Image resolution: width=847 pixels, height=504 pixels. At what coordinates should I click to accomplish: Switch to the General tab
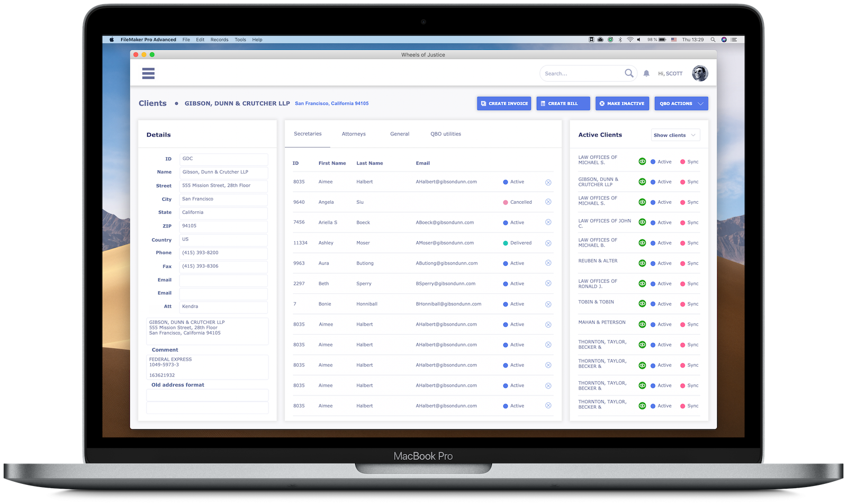(400, 134)
